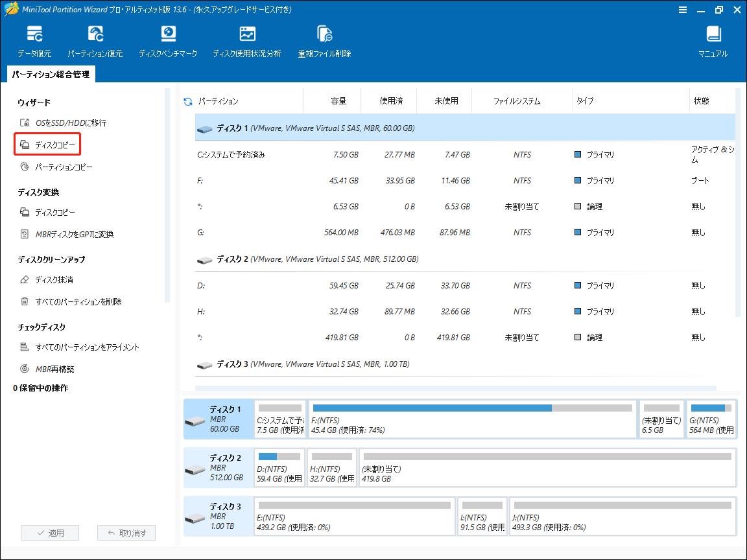The image size is (747, 560).
Task: Click H:(NTFS) block in disk map
Action: pos(332,467)
